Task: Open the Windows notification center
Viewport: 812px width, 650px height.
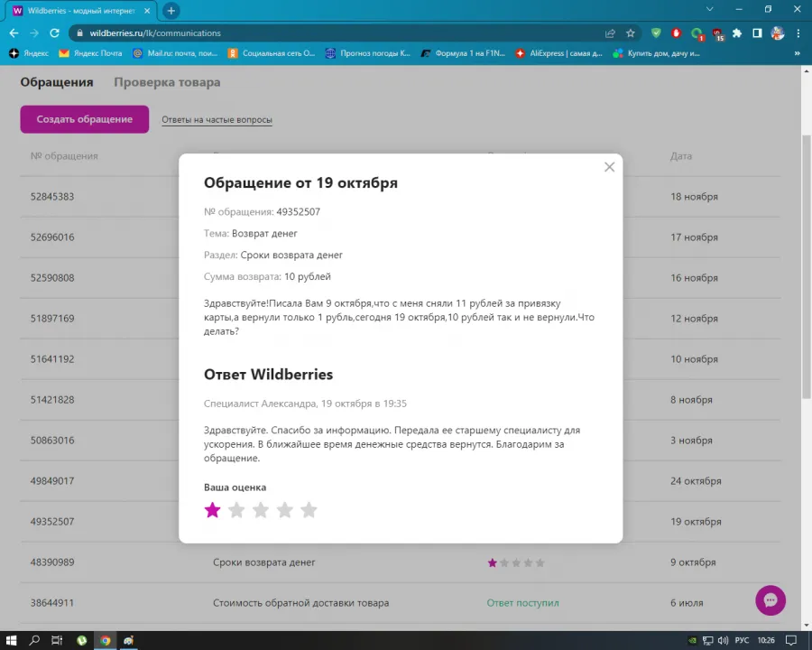Action: 790,641
